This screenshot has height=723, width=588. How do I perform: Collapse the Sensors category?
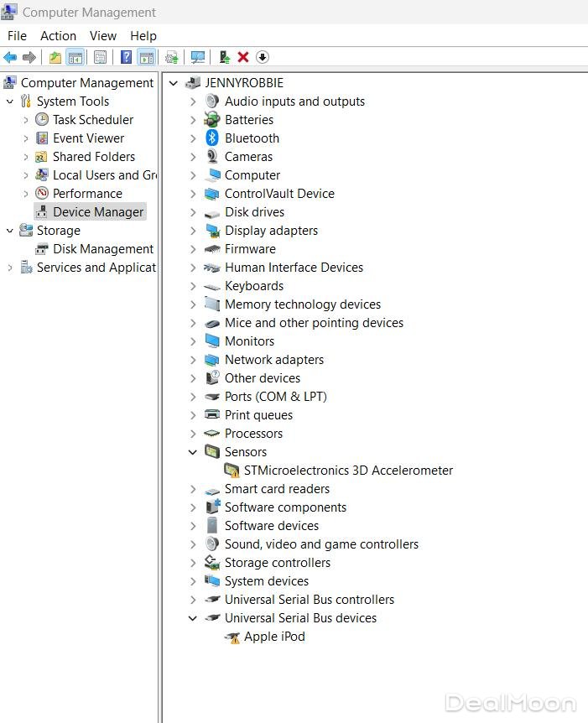(x=193, y=452)
